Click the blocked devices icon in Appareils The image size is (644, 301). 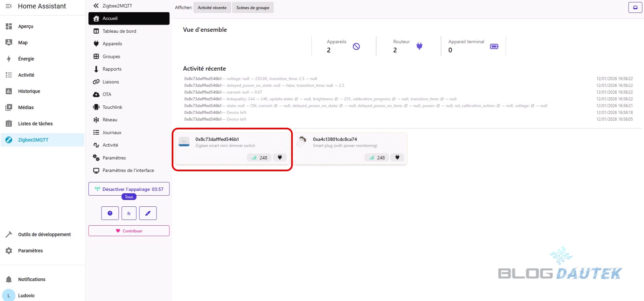(x=356, y=46)
